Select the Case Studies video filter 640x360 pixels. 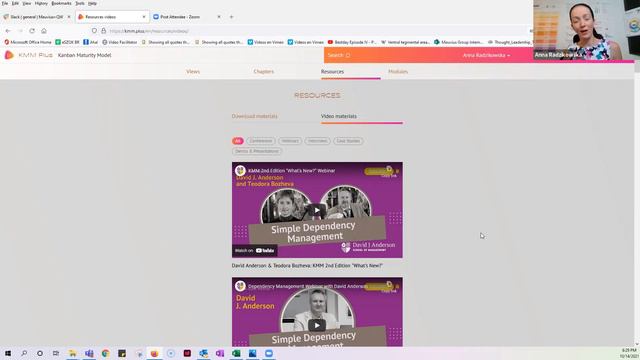(x=348, y=141)
